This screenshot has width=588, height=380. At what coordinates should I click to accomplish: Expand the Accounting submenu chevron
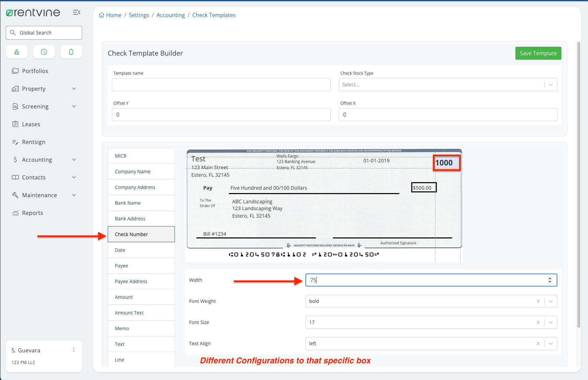point(74,160)
